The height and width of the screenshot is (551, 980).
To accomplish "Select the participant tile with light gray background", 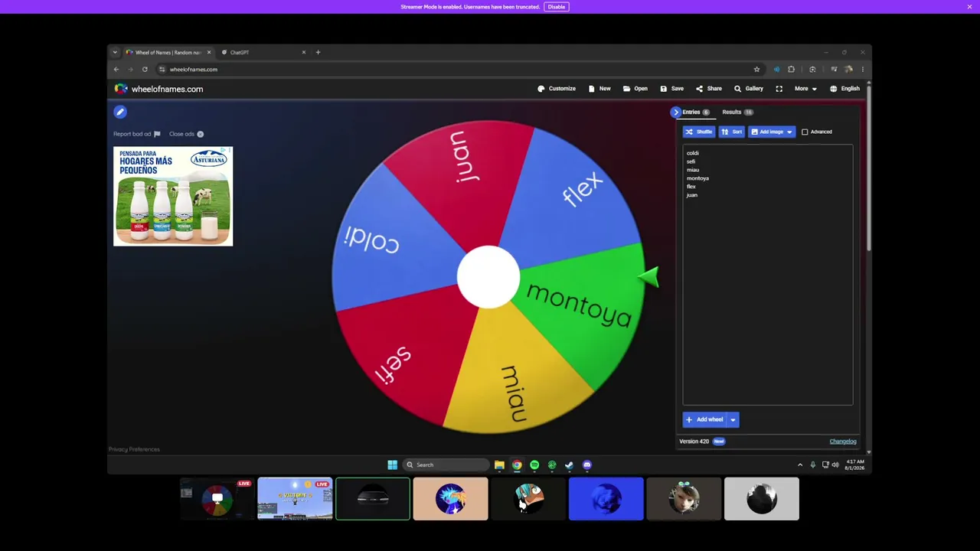I will pos(761,499).
